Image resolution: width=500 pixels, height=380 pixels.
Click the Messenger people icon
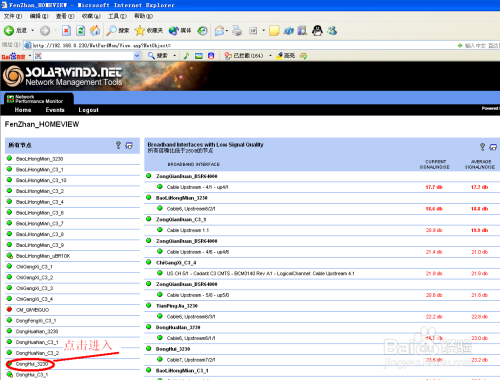pyautogui.click(x=332, y=31)
